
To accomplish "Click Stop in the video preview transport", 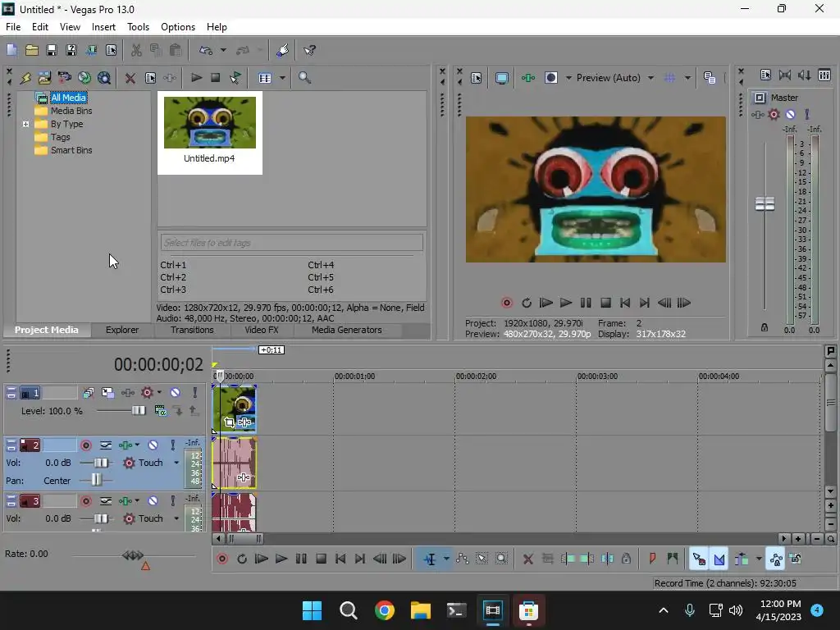I will (x=605, y=304).
